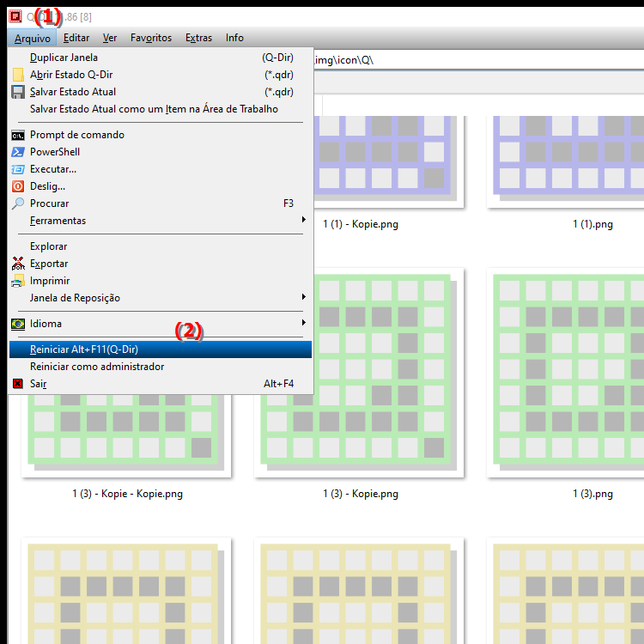Viewport: 644px width, 644px height.
Task: Choose Imprimir entry
Action: [161, 281]
